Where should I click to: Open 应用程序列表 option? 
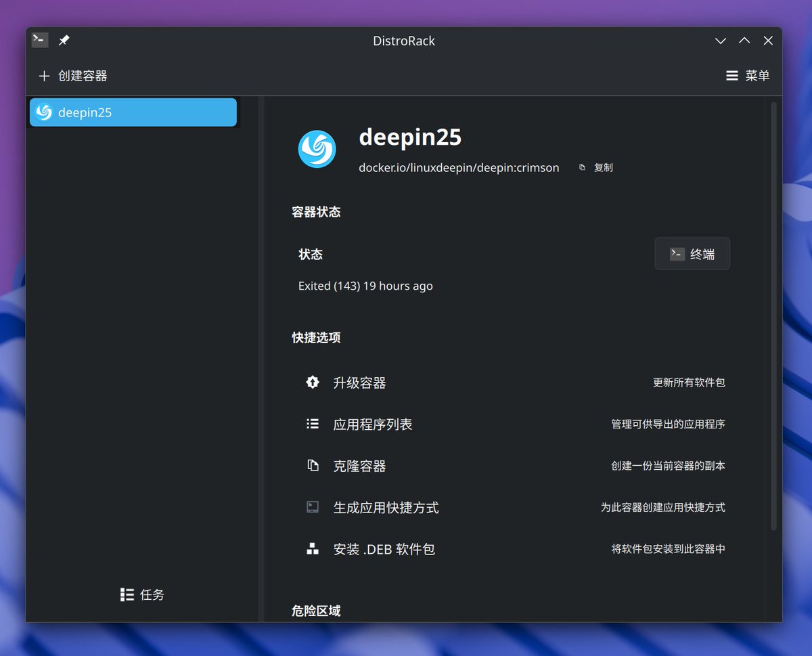point(515,424)
